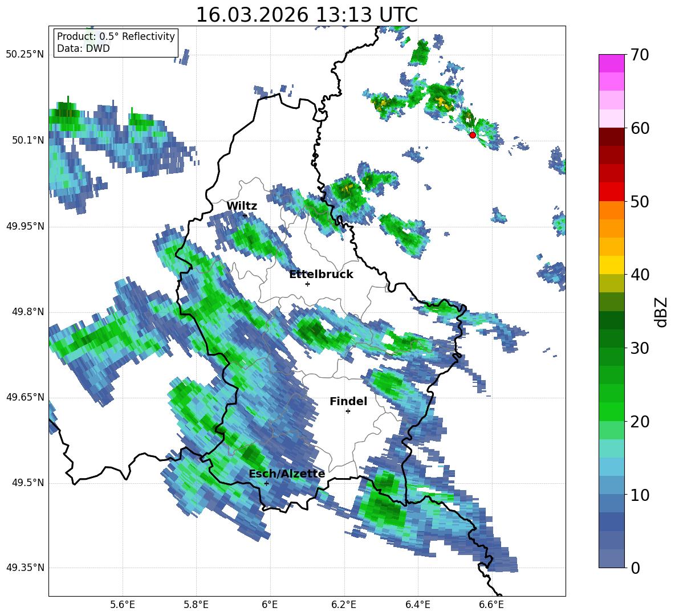
Task: Click the colorbar tick value 70
Action: pos(640,55)
